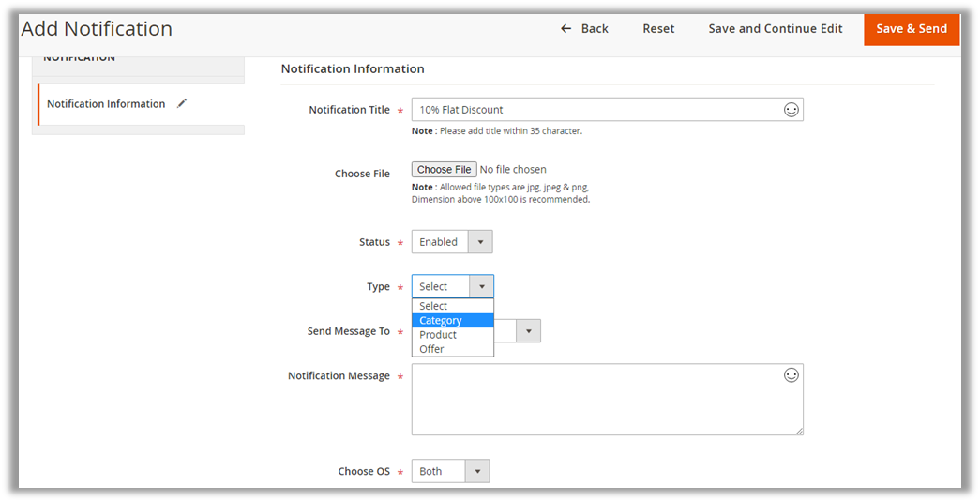Click pencil edit icon beside Notification Information
980x502 pixels.
[x=182, y=103]
